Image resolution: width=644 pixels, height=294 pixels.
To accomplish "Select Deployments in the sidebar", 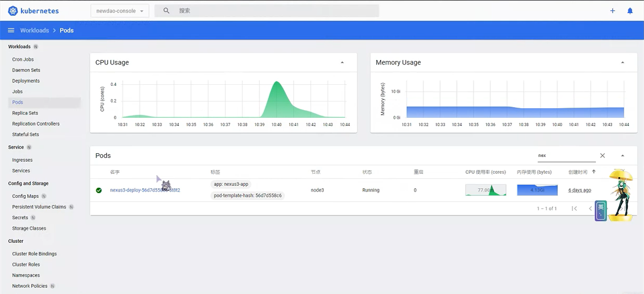I will pyautogui.click(x=26, y=81).
